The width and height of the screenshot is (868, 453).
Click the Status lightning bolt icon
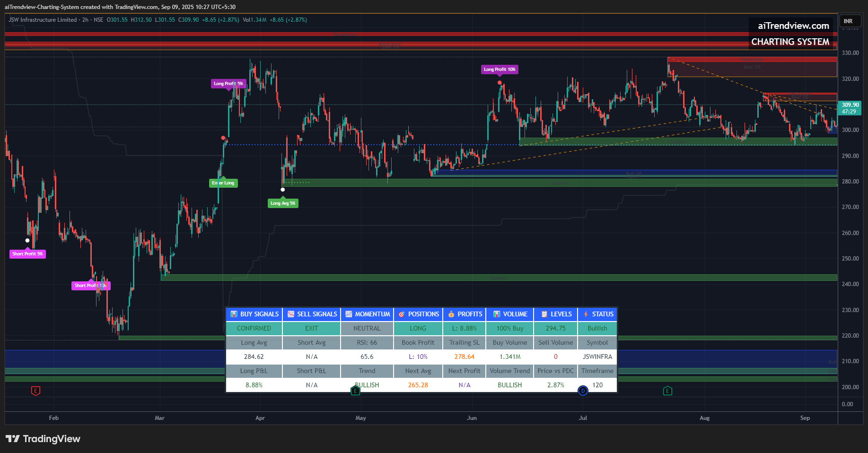(586, 314)
